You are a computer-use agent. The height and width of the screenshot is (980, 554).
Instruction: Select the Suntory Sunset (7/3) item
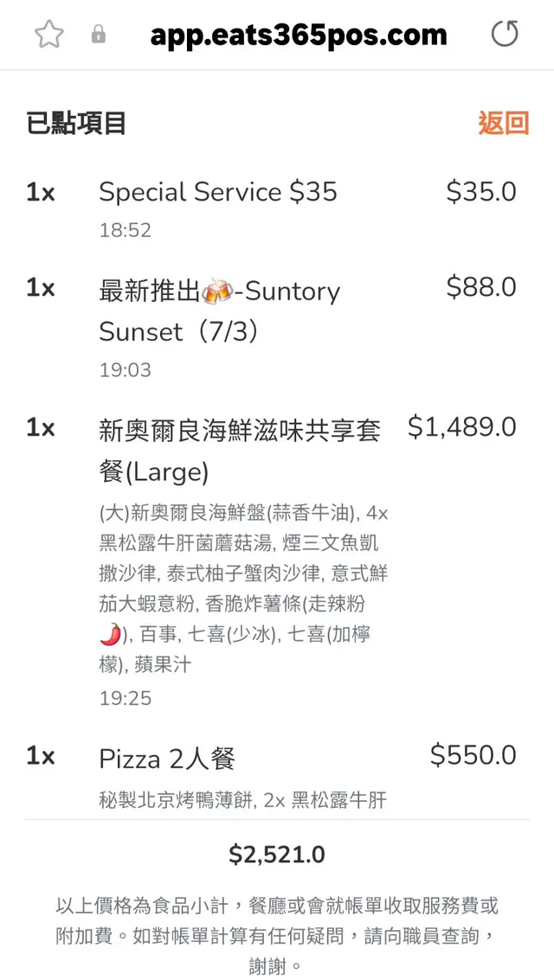[220, 311]
